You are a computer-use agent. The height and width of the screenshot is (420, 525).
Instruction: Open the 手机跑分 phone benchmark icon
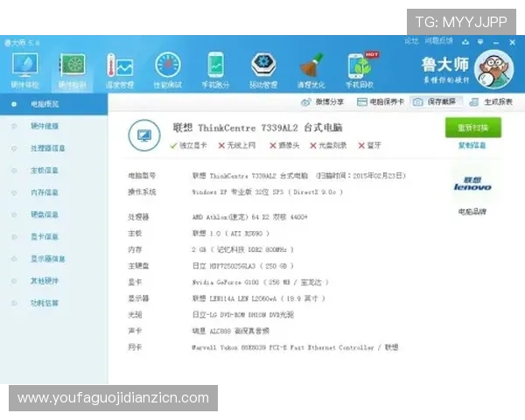click(216, 69)
